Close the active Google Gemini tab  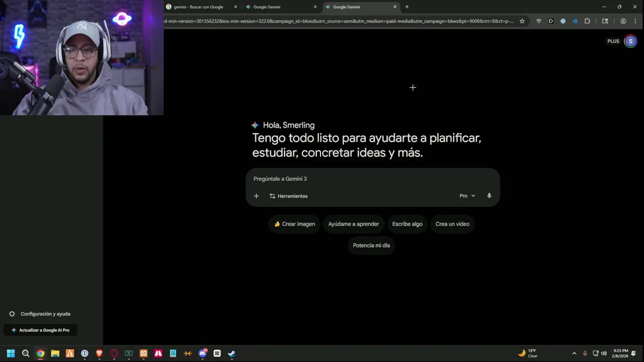(x=395, y=7)
